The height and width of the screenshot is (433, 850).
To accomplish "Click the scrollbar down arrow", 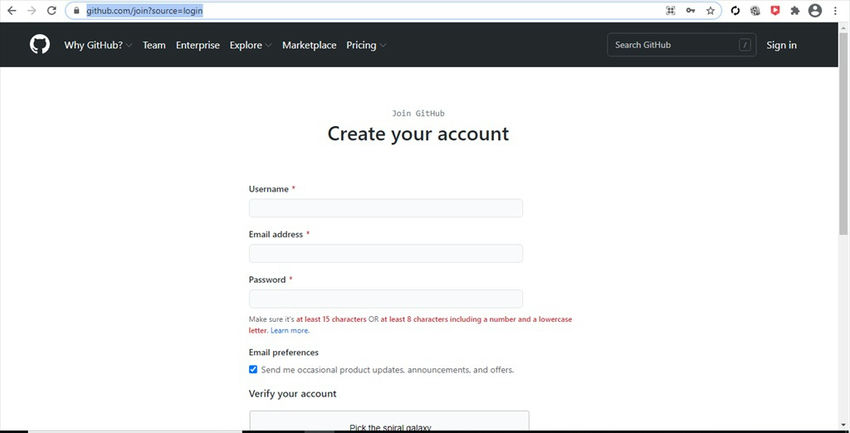I will [843, 426].
